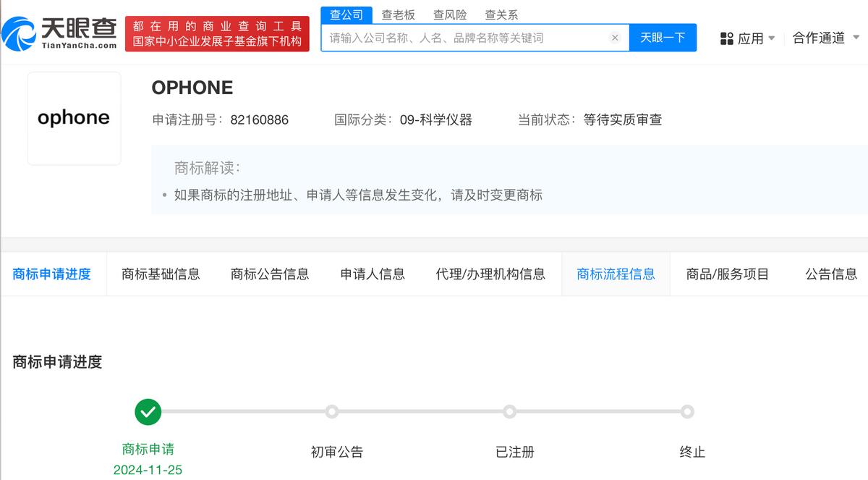The height and width of the screenshot is (480, 868).
Task: Click the 已注册 label text
Action: coord(515,452)
